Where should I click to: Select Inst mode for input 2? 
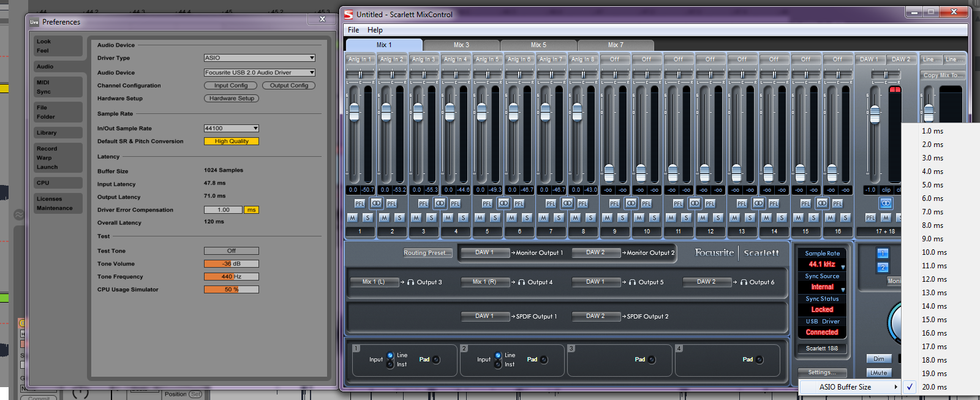498,364
